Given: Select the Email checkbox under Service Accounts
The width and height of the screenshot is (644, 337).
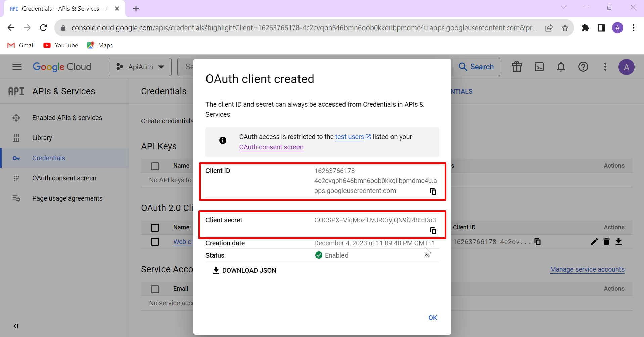Looking at the screenshot, I should click(155, 289).
